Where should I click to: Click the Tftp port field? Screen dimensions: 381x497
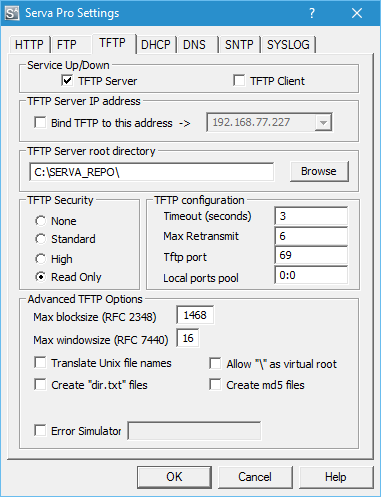pyautogui.click(x=311, y=255)
